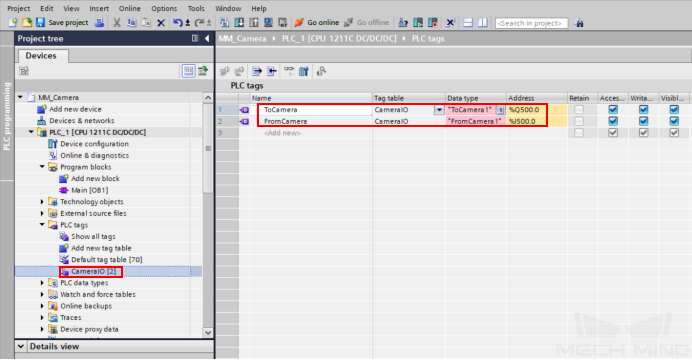Screen dimensions: 692x360
Task: Expand Watch and force tables folder
Action: point(42,294)
